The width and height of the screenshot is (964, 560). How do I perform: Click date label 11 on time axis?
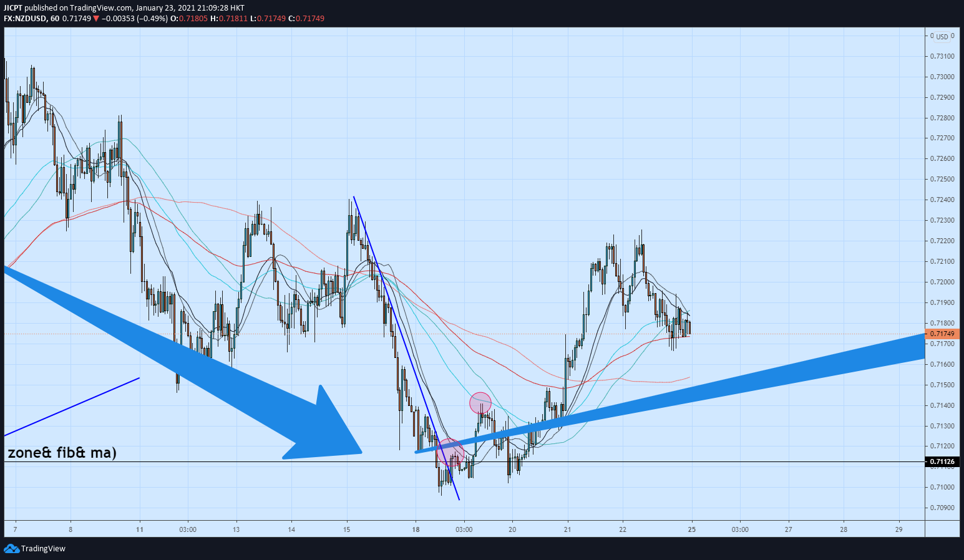coord(140,529)
